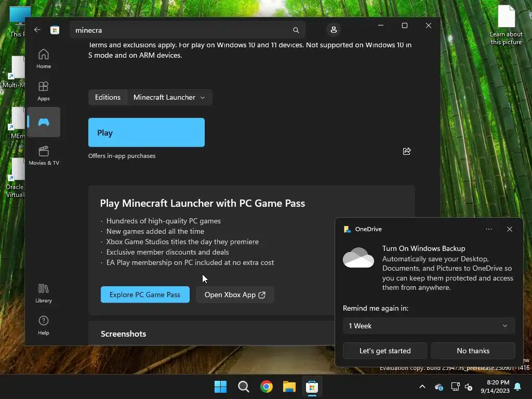Open the Windows Start menu
The height and width of the screenshot is (399, 532).
point(220,387)
